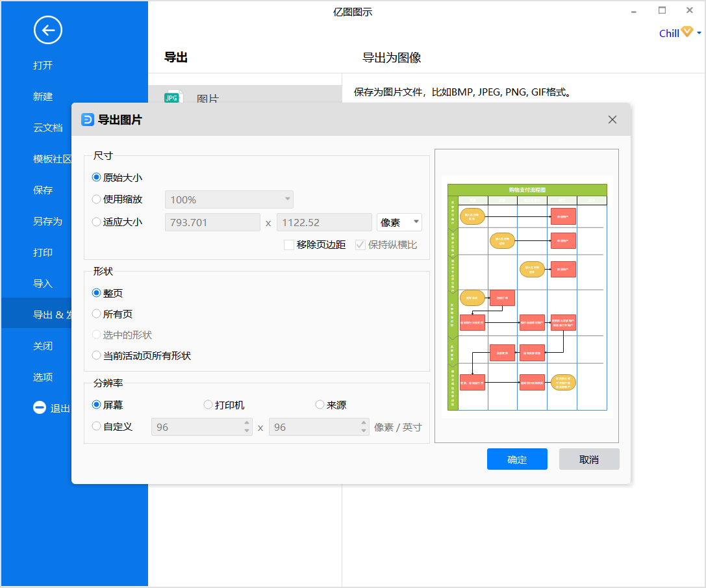Screen dimensions: 706x588
Task: Minimize the 亿图图示 window
Action: [x=633, y=11]
